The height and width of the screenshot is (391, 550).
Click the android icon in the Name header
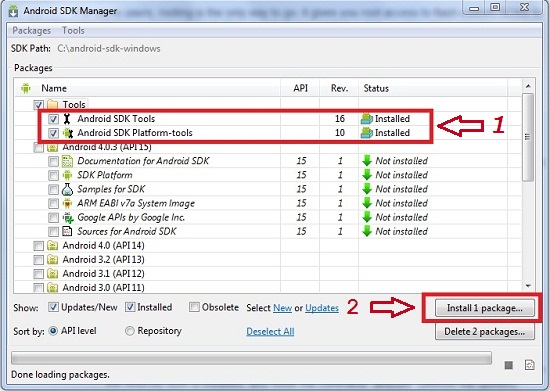26,88
